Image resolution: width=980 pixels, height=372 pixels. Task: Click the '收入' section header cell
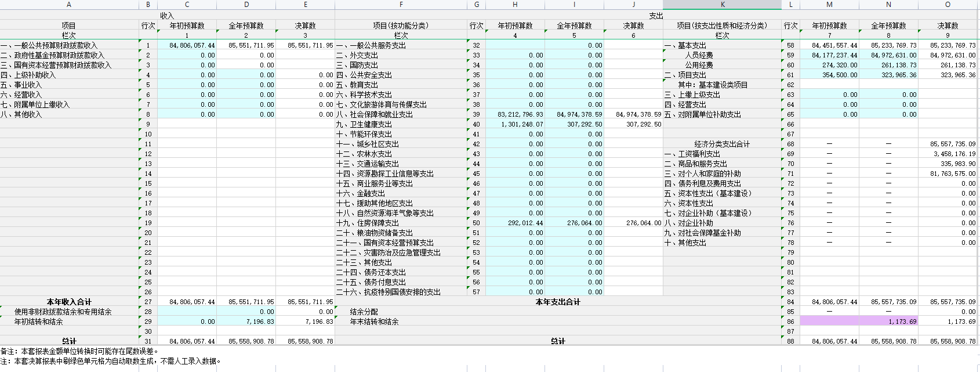pyautogui.click(x=167, y=16)
